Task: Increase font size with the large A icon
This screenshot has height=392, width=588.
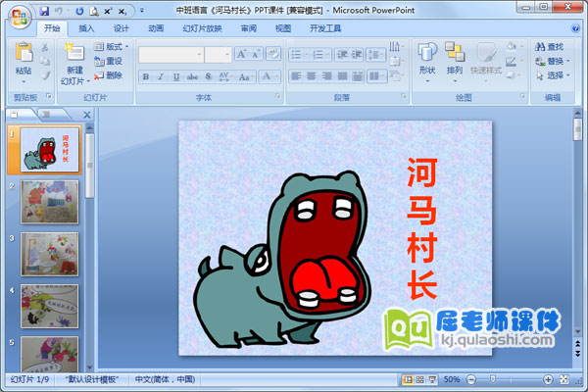Action: [x=241, y=55]
